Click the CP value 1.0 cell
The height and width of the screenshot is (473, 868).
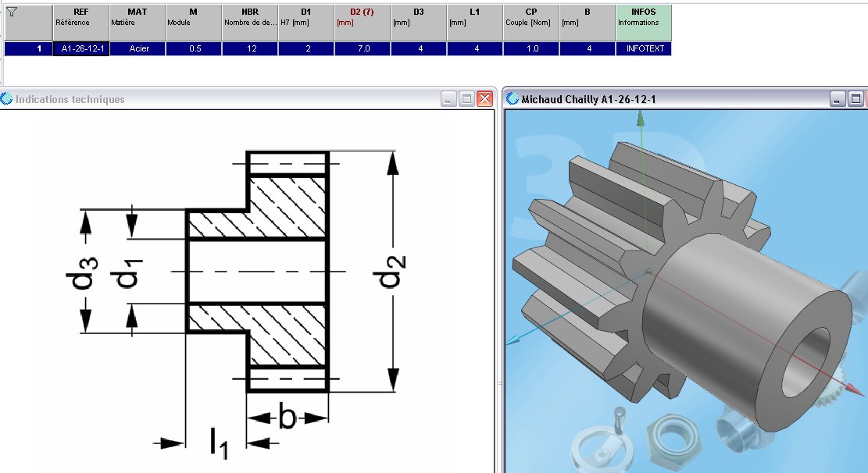point(532,48)
